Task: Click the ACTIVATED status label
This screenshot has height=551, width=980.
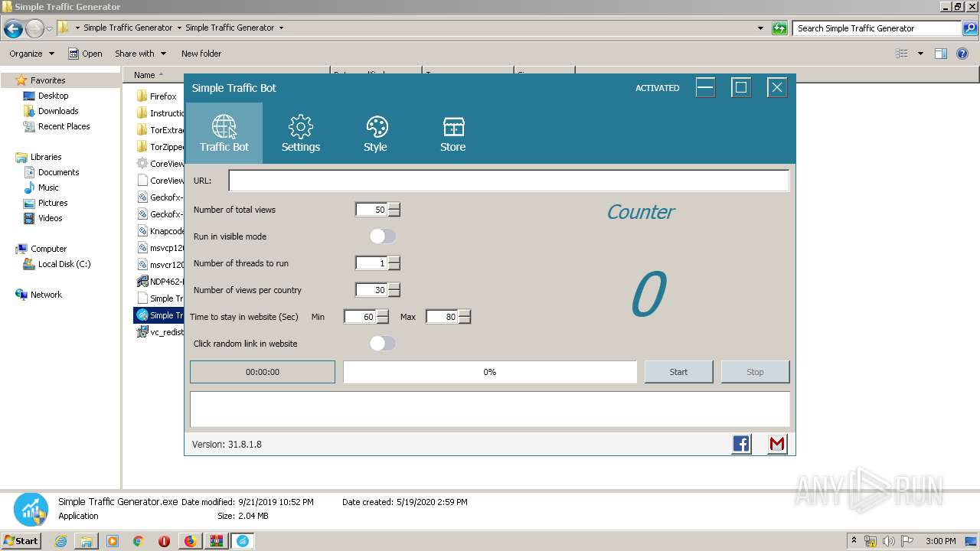Action: pos(658,88)
